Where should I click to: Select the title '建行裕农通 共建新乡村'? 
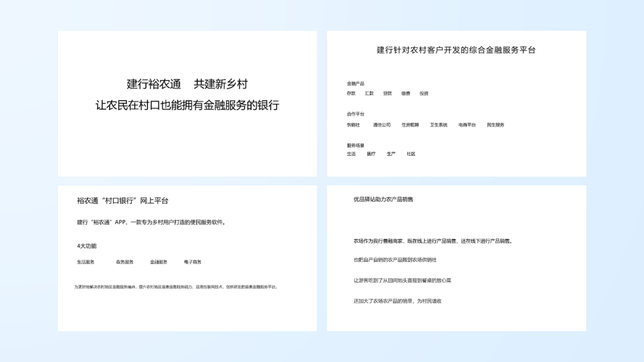point(187,84)
